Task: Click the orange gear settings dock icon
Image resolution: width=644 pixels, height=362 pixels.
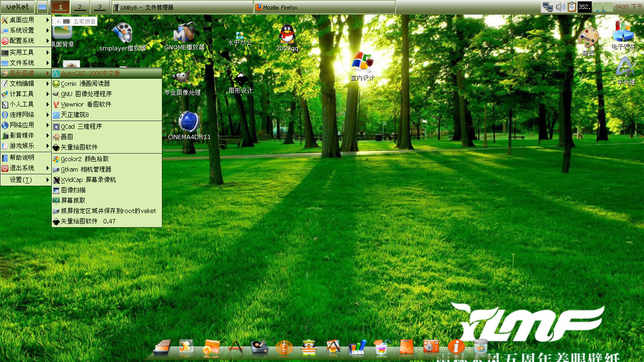Action: [431, 347]
